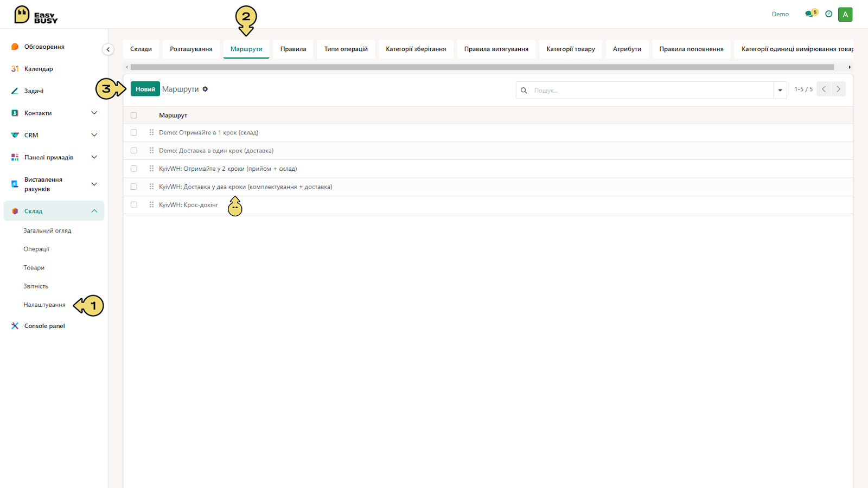Open Календар in the sidebar
Viewport: 868px width, 488px height.
pyautogui.click(x=39, y=69)
